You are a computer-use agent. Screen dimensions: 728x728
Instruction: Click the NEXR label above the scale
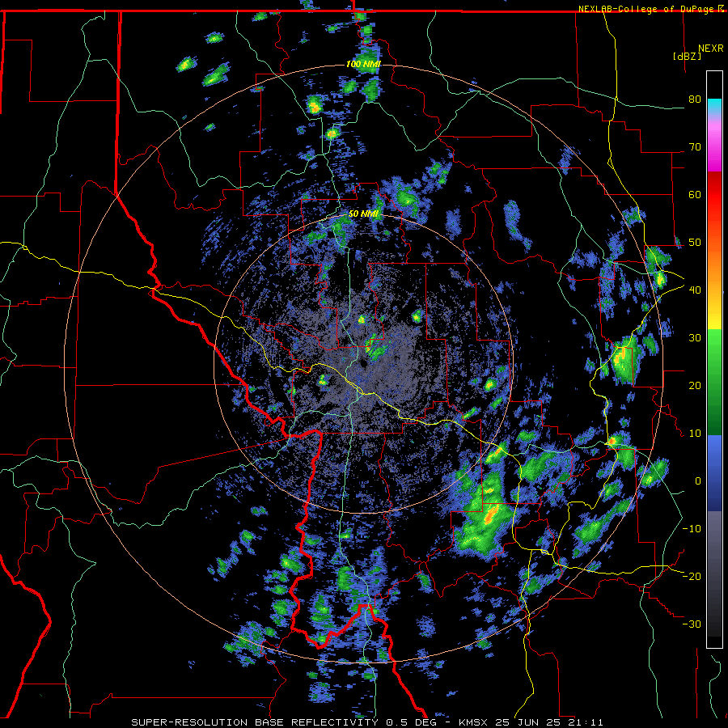click(710, 49)
